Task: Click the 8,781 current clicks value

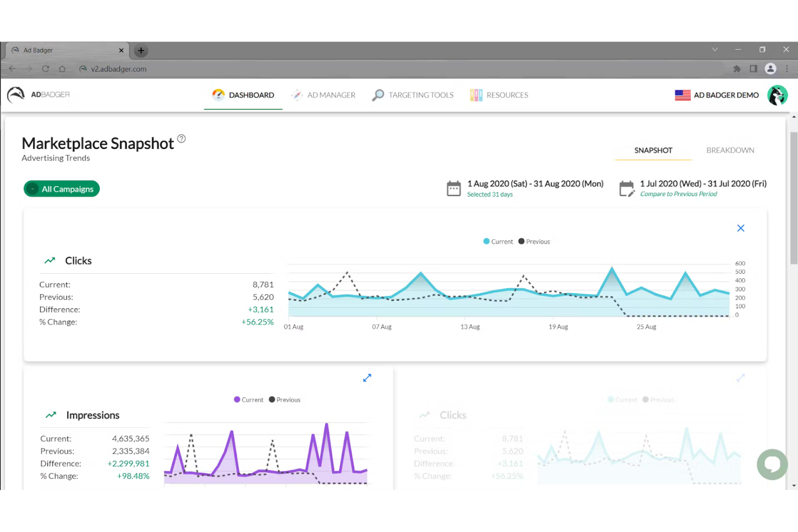Action: pyautogui.click(x=263, y=285)
